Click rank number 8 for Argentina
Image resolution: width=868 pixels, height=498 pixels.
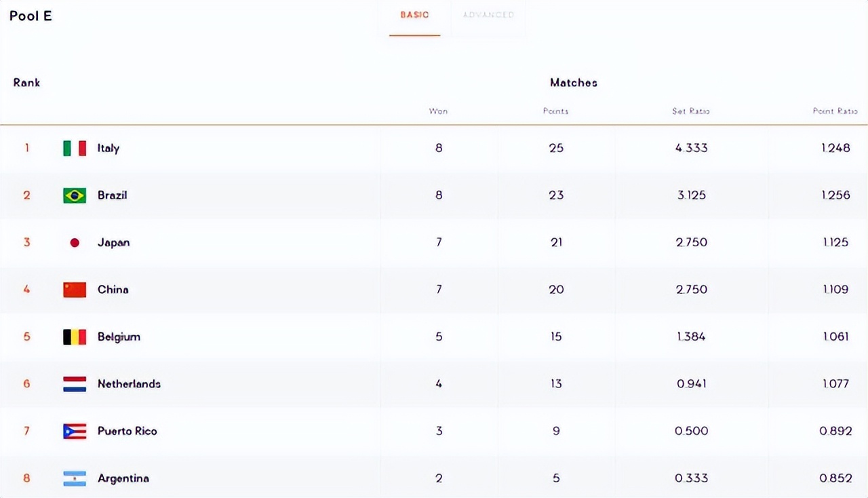pyautogui.click(x=27, y=478)
